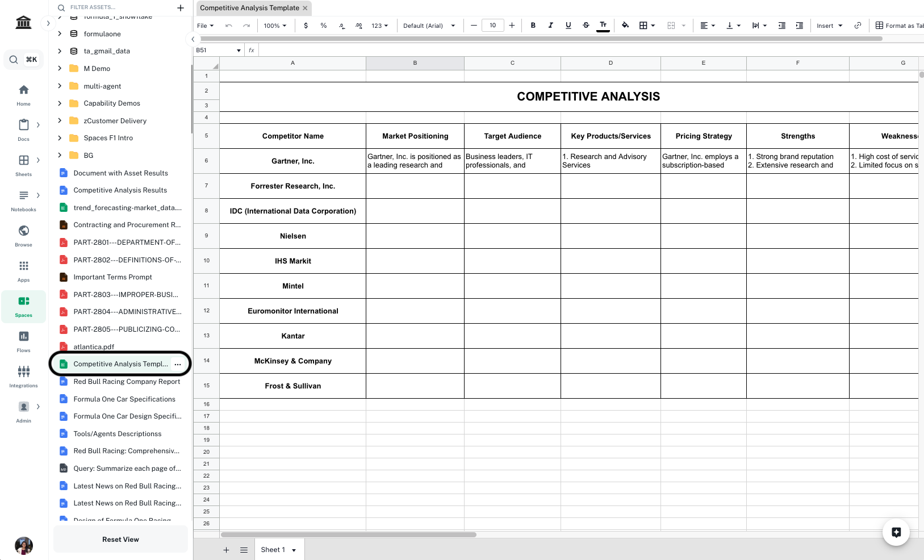Screen dimensions: 924x560
Task: Toggle italic formatting
Action: [x=550, y=26]
